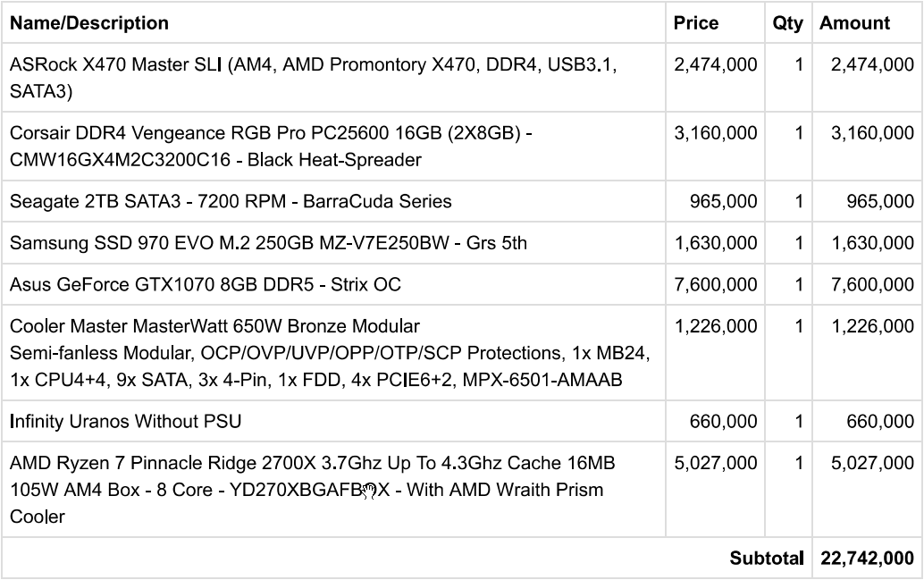Click the quantity cell for Samsung SSD
This screenshot has width=924, height=580.
(788, 243)
